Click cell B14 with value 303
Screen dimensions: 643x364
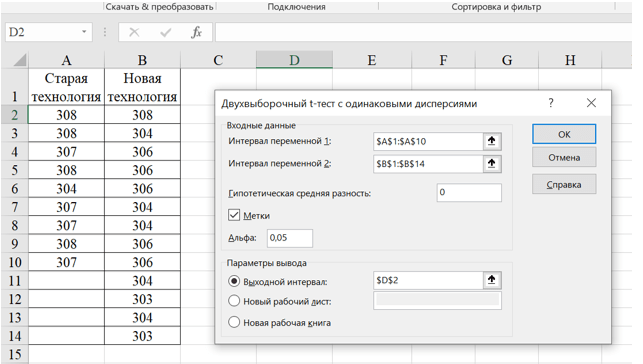[x=142, y=336]
